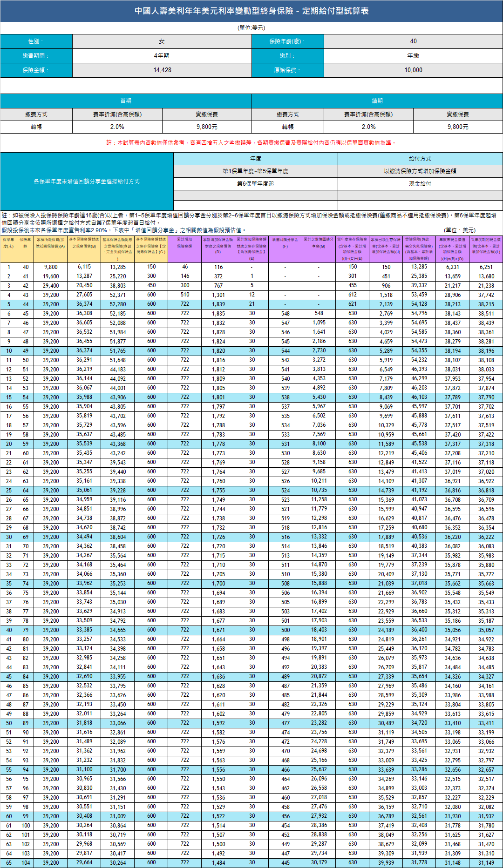Select the 各保單年度末增值回饋分享金選擇給付方式 cell
Viewport: 503px width, 868px height.
tap(87, 182)
